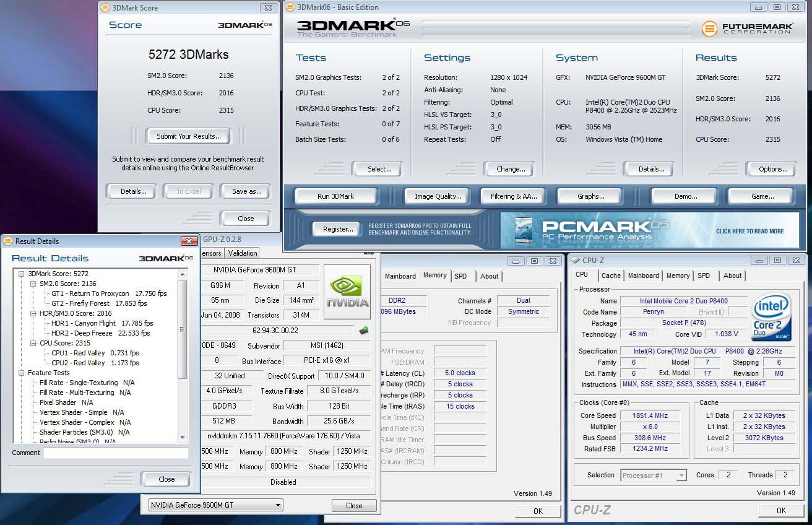This screenshot has height=525, width=812.
Task: Select Vertex Shader - Complex row
Action: [x=85, y=422]
